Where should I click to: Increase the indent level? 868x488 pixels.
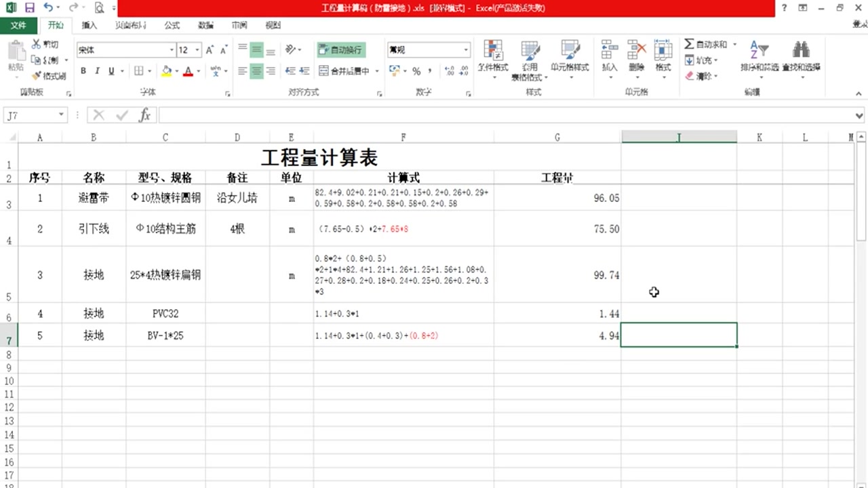coord(306,70)
